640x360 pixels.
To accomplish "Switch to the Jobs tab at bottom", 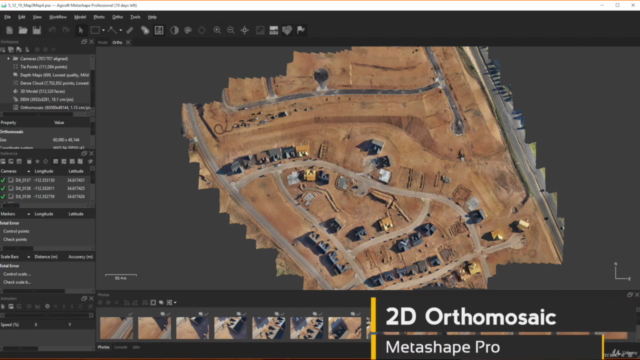I will click(x=136, y=347).
